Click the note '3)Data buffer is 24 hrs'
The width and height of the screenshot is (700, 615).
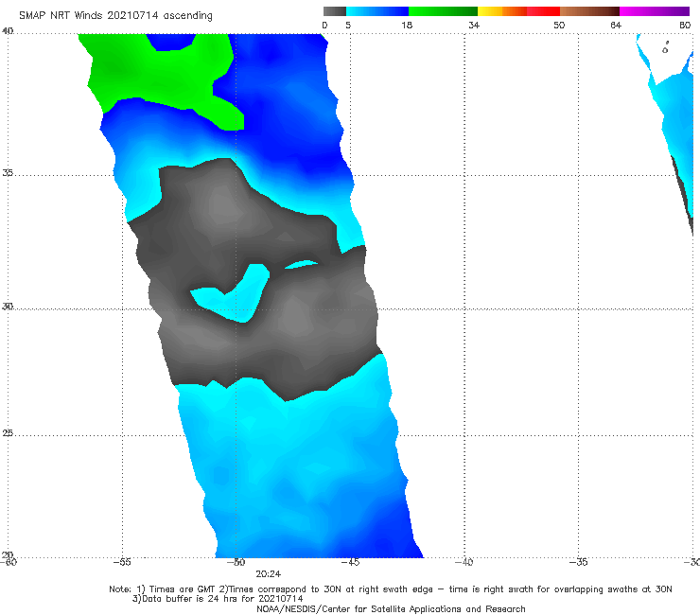point(218,599)
